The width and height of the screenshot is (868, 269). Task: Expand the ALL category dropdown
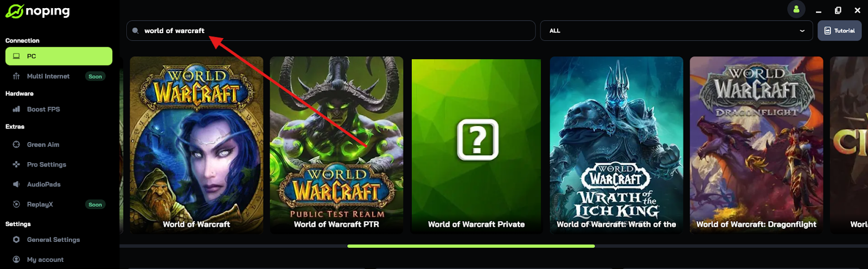tap(676, 31)
